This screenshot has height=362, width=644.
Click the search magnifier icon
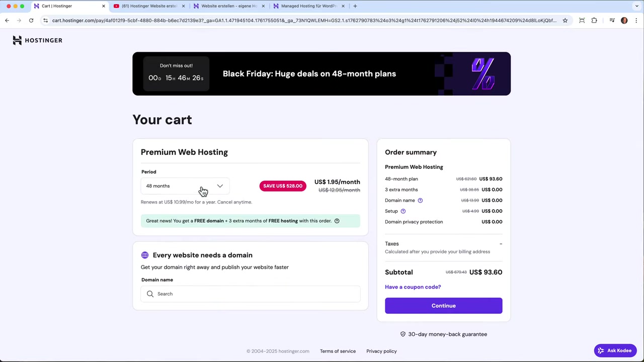point(150,294)
